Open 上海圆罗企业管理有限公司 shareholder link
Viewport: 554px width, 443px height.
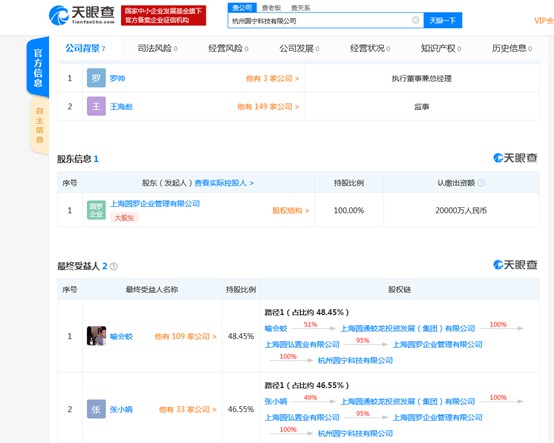(155, 203)
